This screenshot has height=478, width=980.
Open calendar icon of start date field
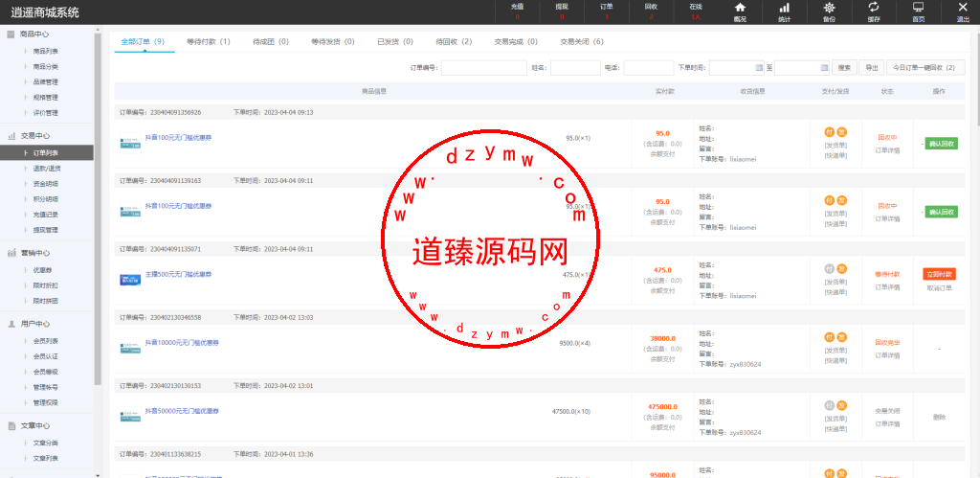(x=759, y=68)
